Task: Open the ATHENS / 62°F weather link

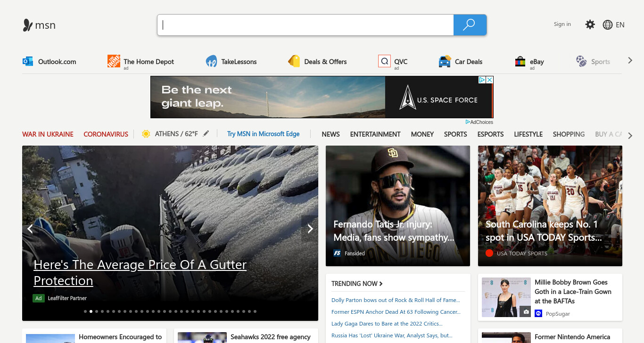Action: [x=176, y=134]
